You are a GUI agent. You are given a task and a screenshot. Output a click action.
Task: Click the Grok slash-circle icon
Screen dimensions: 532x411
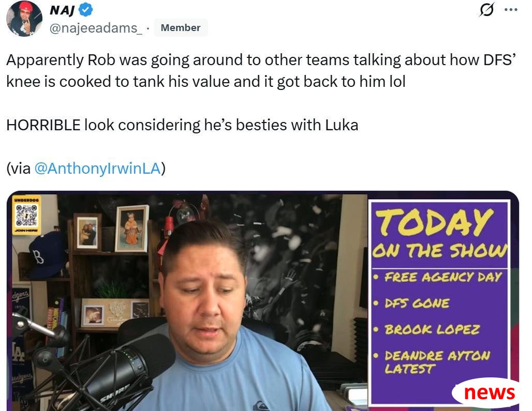click(486, 9)
